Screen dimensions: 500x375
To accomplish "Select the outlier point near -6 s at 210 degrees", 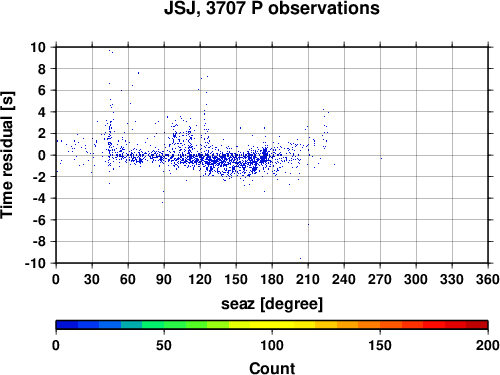I will click(308, 225).
